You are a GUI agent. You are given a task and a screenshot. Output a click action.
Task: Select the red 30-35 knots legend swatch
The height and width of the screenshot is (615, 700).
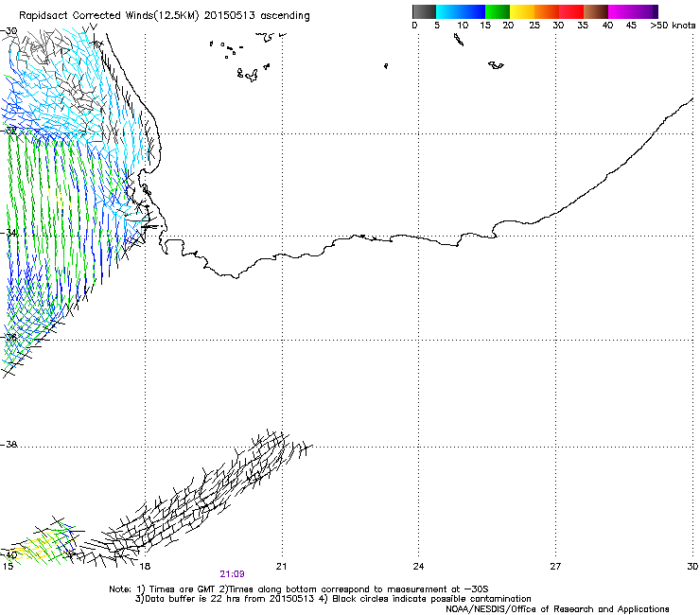tap(571, 11)
